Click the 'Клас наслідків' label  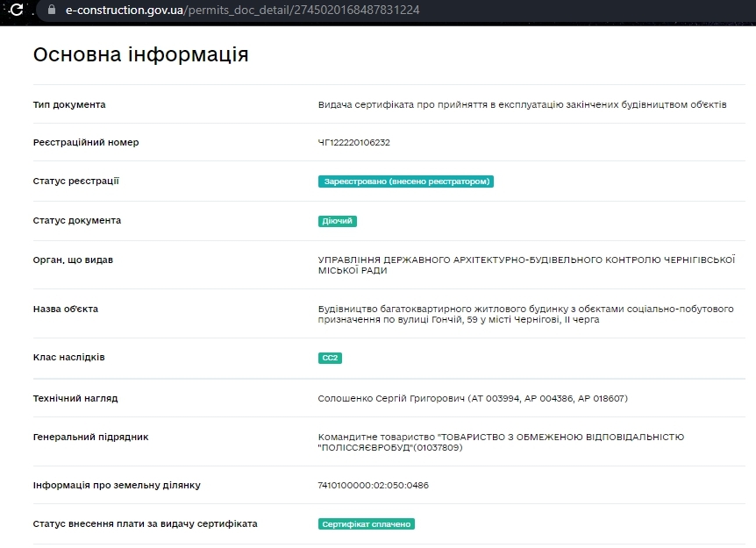(68, 357)
